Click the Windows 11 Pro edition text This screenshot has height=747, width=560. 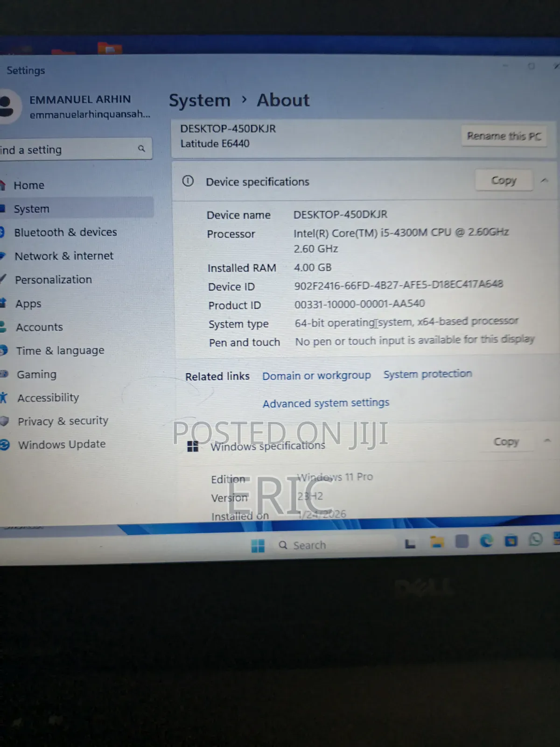pos(336,477)
